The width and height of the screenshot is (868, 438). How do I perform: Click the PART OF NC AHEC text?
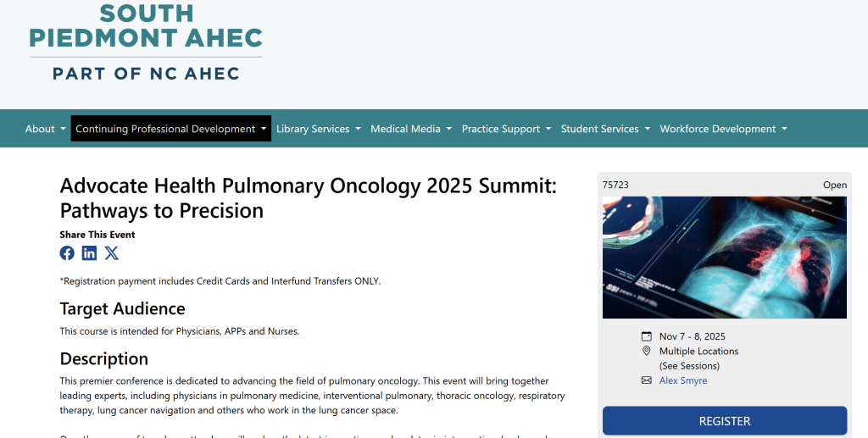coord(146,74)
